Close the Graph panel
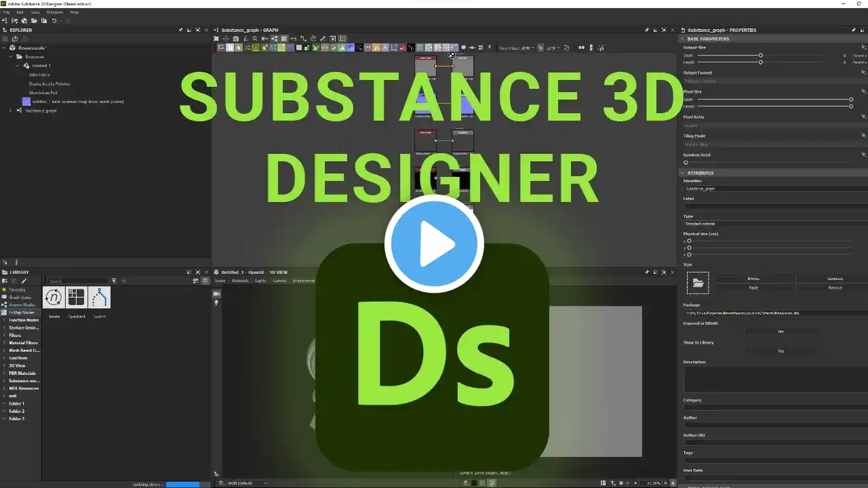Image resolution: width=868 pixels, height=488 pixels. click(x=672, y=30)
